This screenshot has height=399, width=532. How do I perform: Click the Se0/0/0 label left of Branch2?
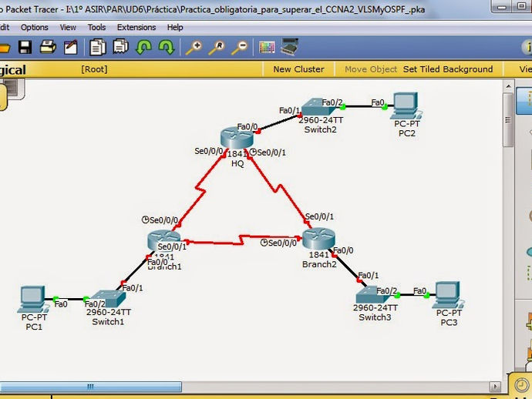(x=282, y=243)
